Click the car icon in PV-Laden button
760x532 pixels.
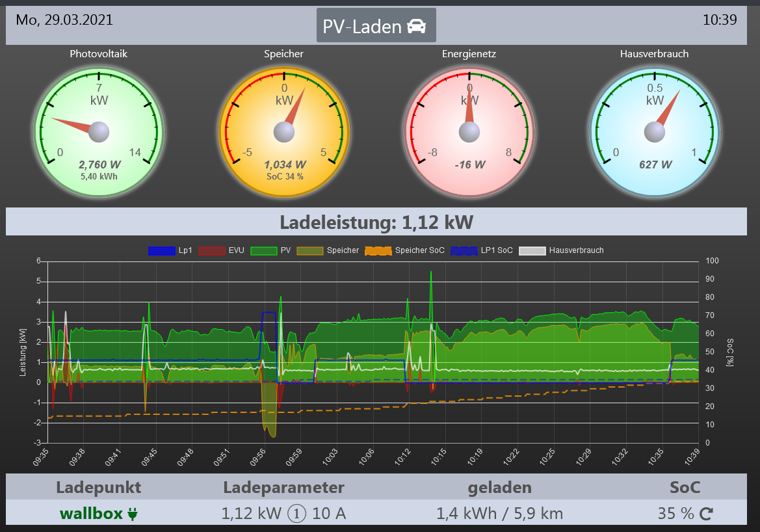click(x=416, y=26)
